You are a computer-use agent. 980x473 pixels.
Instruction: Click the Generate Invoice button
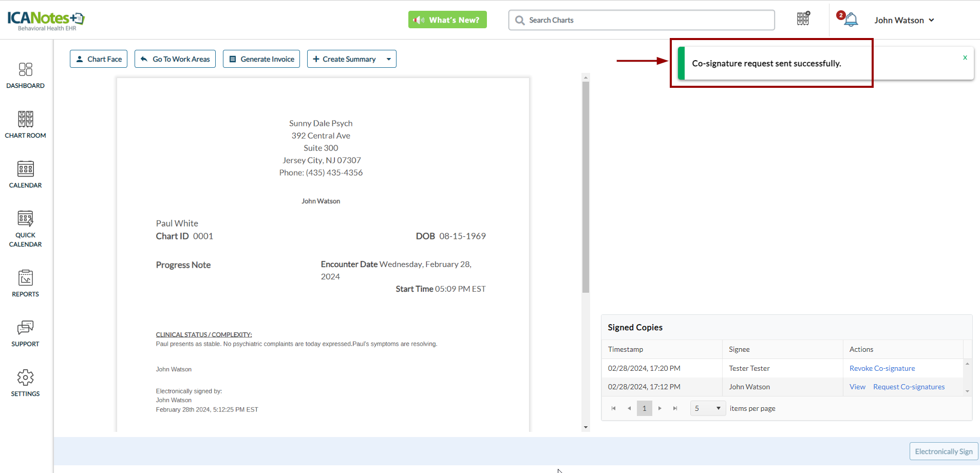pos(261,59)
